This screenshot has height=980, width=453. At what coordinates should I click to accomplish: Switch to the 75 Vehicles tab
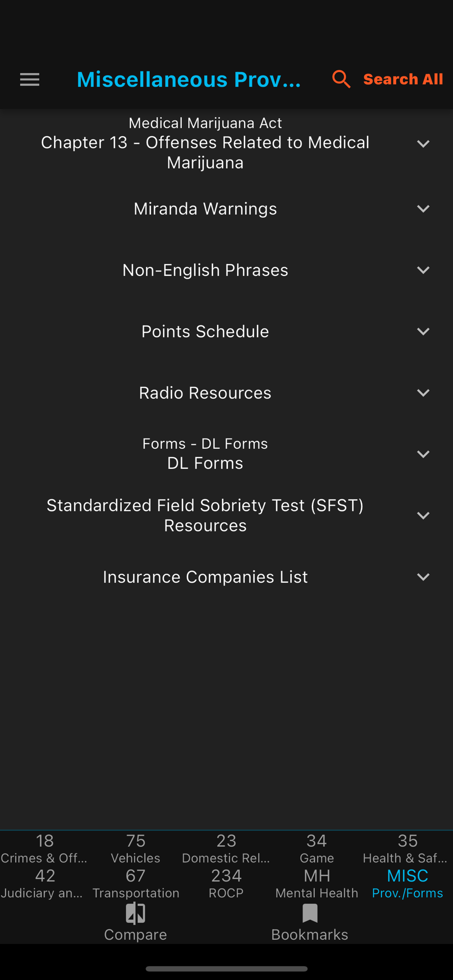coord(135,849)
